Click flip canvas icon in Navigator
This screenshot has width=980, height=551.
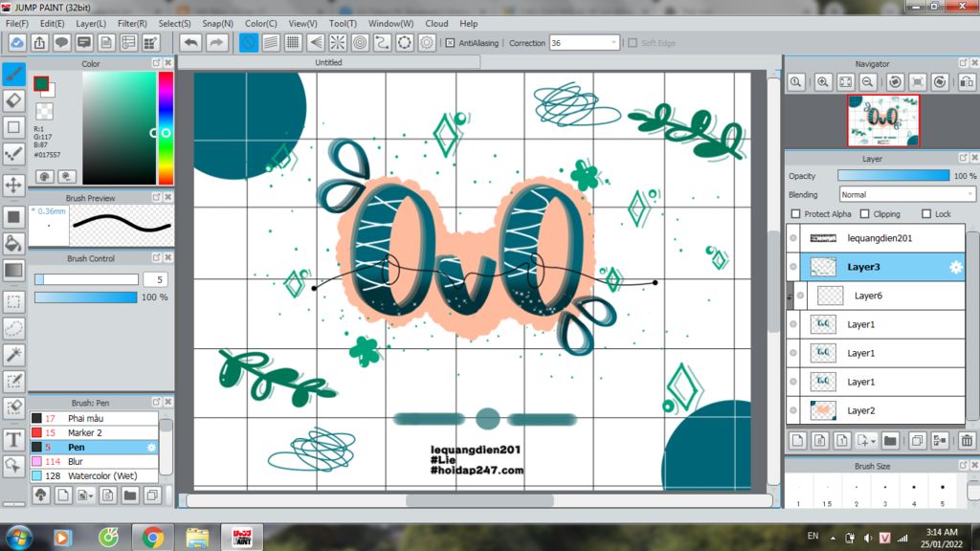click(967, 82)
